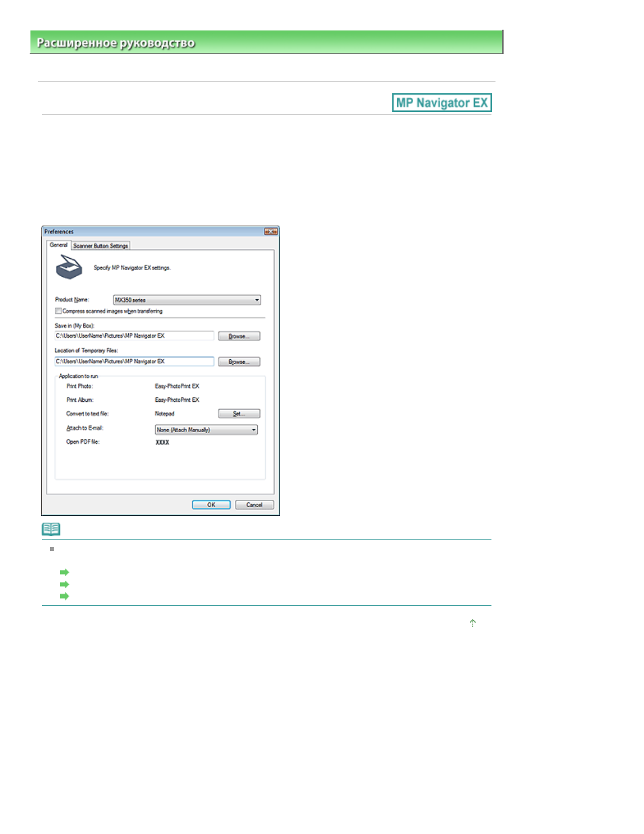Image resolution: width=644 pixels, height=834 pixels.
Task: Browse for Location of Temporary Files
Action: click(239, 362)
